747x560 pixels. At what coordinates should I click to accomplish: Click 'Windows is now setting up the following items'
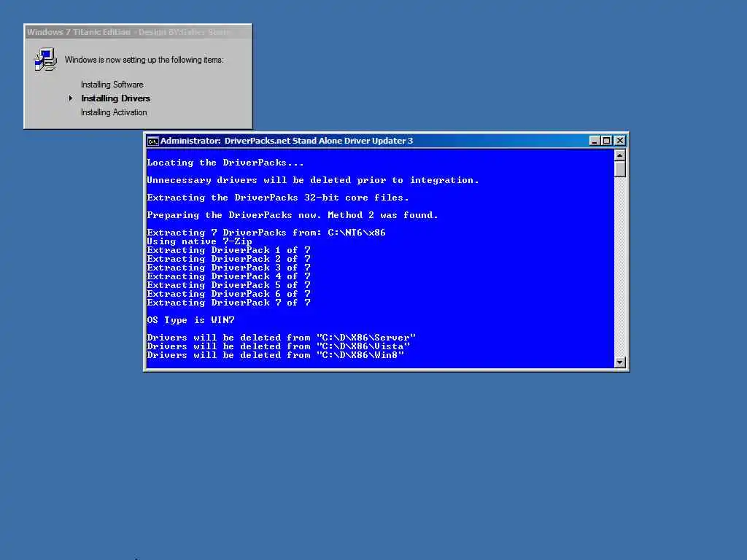tap(144, 60)
